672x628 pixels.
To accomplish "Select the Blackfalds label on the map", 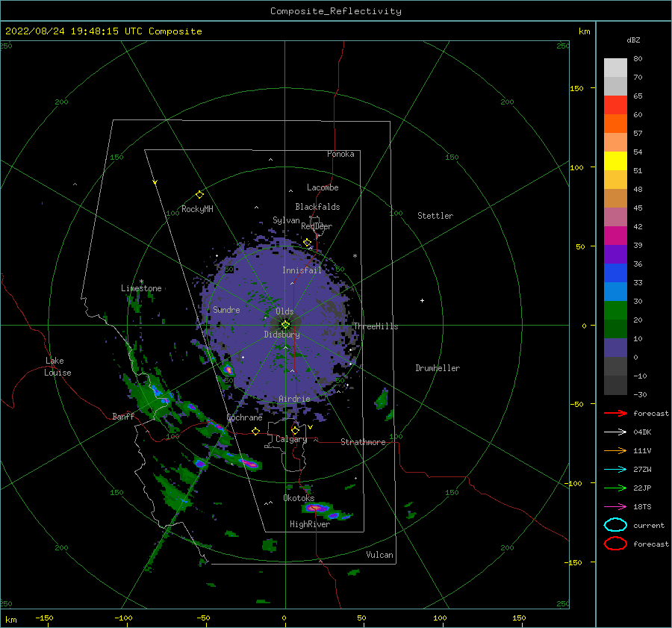I will [x=317, y=207].
